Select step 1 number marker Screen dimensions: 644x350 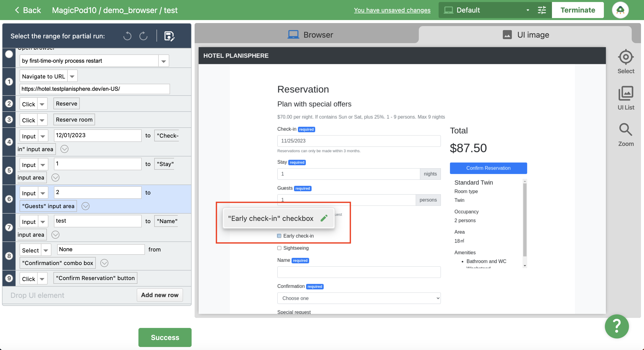click(9, 82)
